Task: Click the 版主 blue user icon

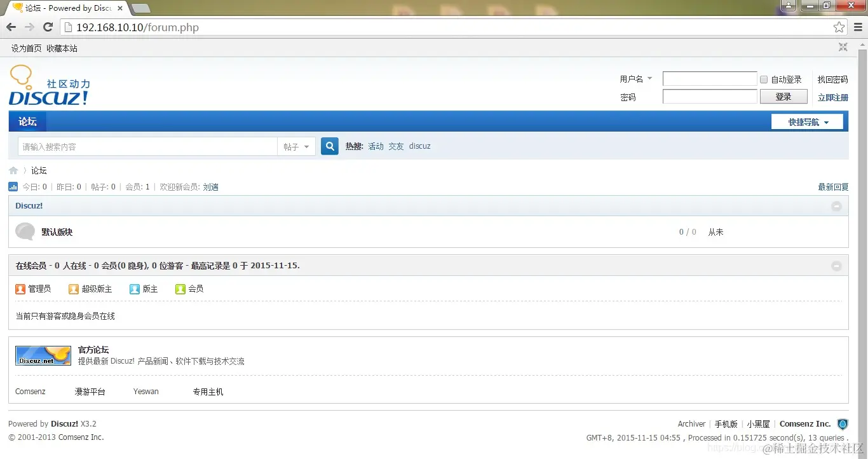Action: pyautogui.click(x=135, y=289)
